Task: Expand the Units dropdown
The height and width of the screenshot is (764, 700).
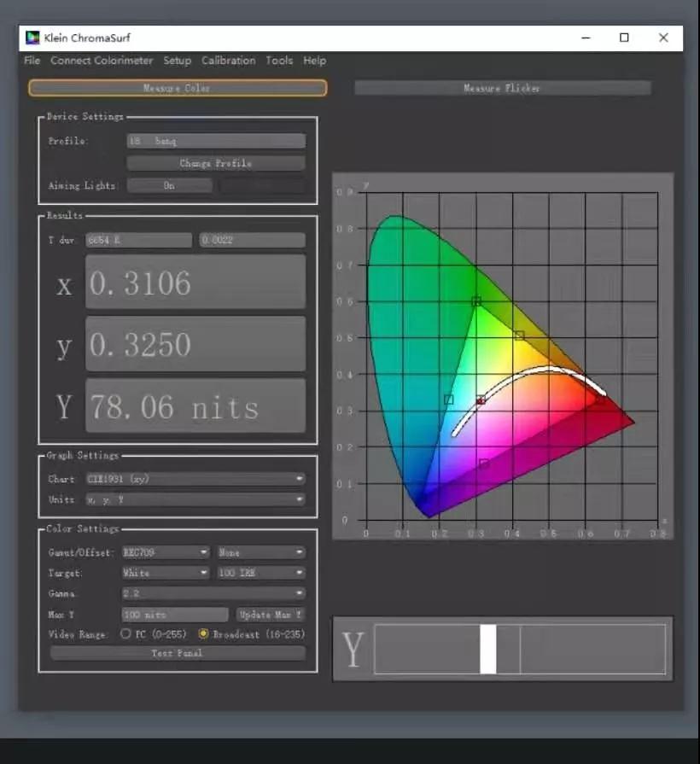Action: (x=195, y=499)
